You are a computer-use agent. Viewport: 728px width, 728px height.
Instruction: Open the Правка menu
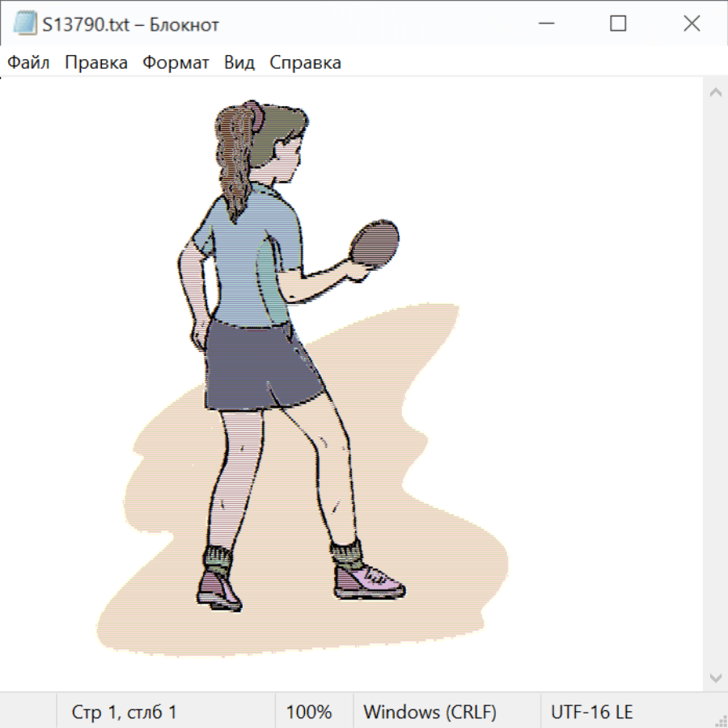click(96, 63)
